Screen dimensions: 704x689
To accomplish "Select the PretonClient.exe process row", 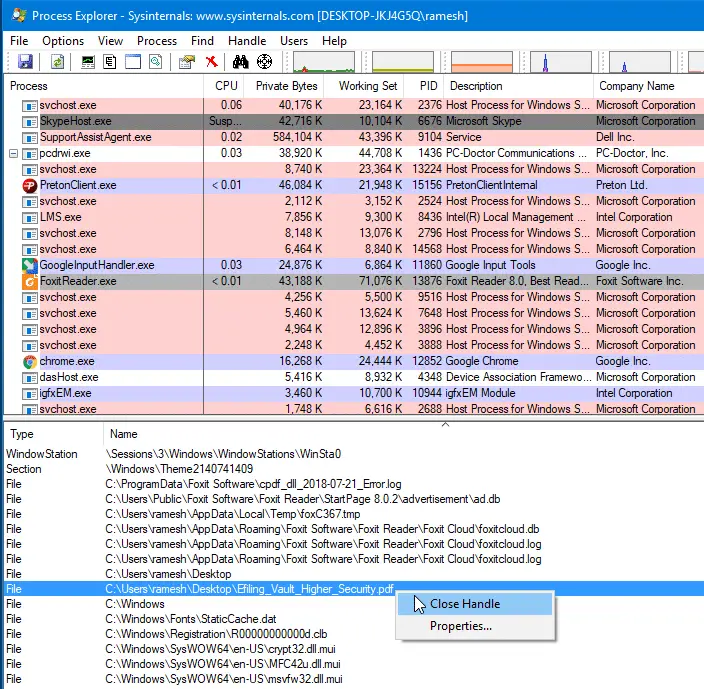I will 354,185.
